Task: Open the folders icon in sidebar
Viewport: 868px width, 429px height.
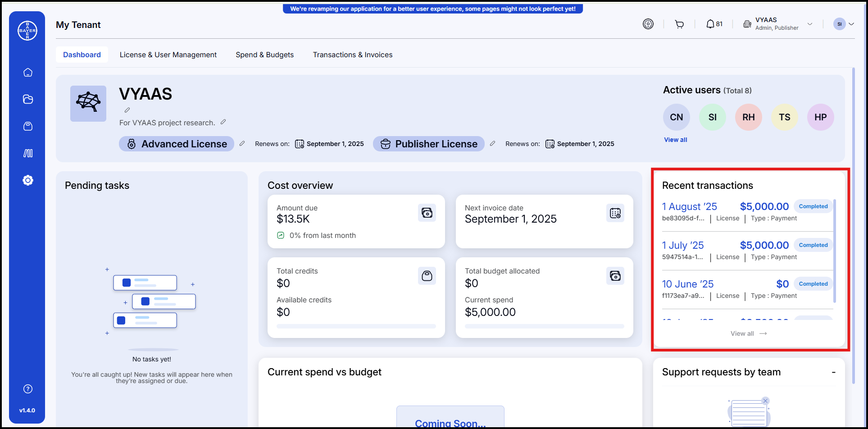Action: 28,99
